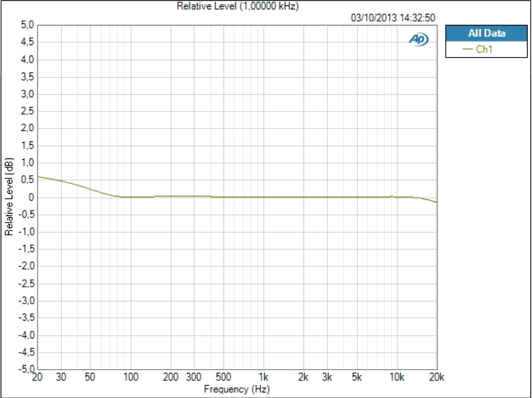Screen dimensions: 532x398
Task: Select the All Data legend header
Action: pyautogui.click(x=486, y=33)
